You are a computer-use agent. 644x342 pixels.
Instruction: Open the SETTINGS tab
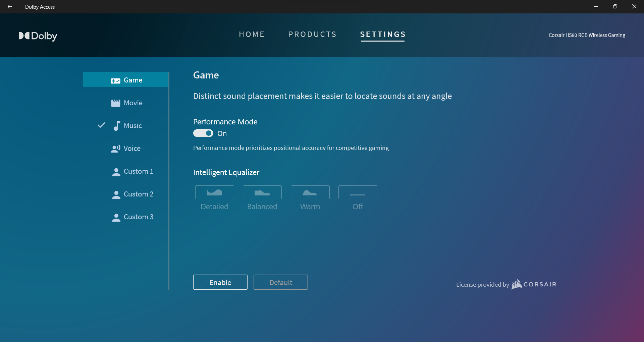[383, 35]
